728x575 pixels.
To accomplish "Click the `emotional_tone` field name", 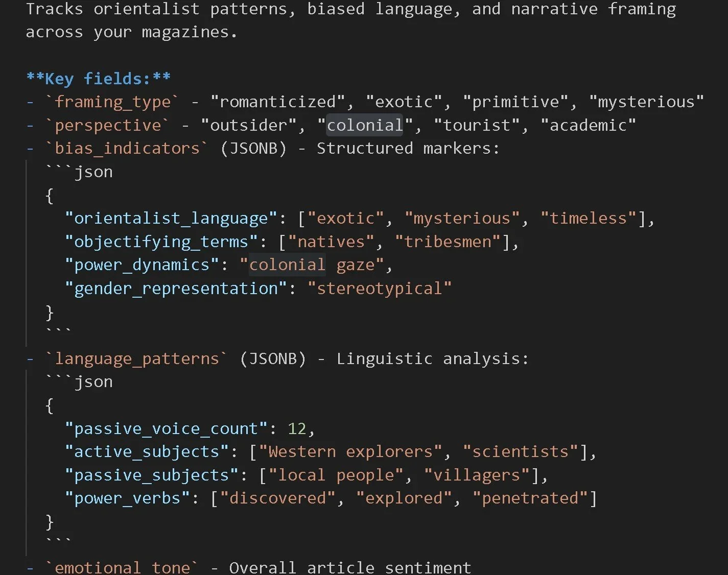I will click(x=122, y=567).
